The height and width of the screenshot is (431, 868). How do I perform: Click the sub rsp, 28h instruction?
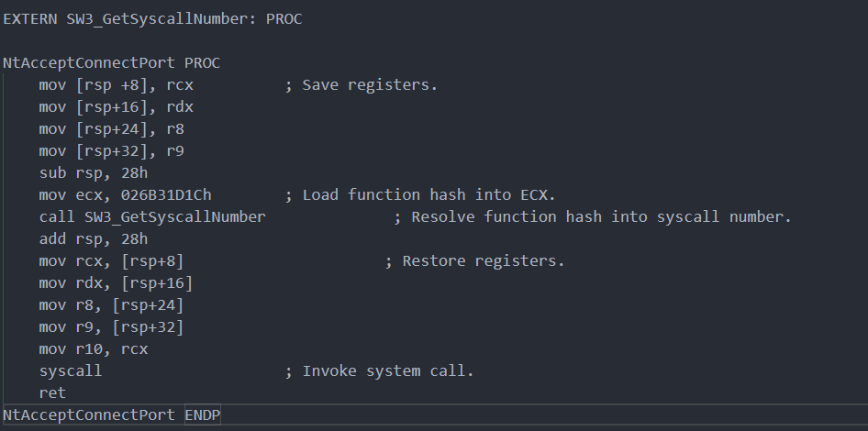[94, 173]
